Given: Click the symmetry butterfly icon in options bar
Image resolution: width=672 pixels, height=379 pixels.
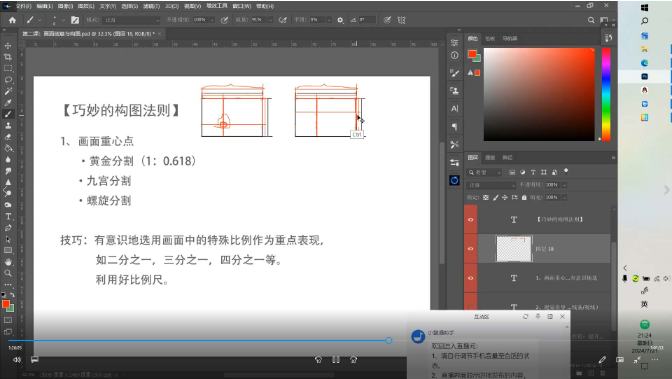Looking at the screenshot, I should click(402, 20).
